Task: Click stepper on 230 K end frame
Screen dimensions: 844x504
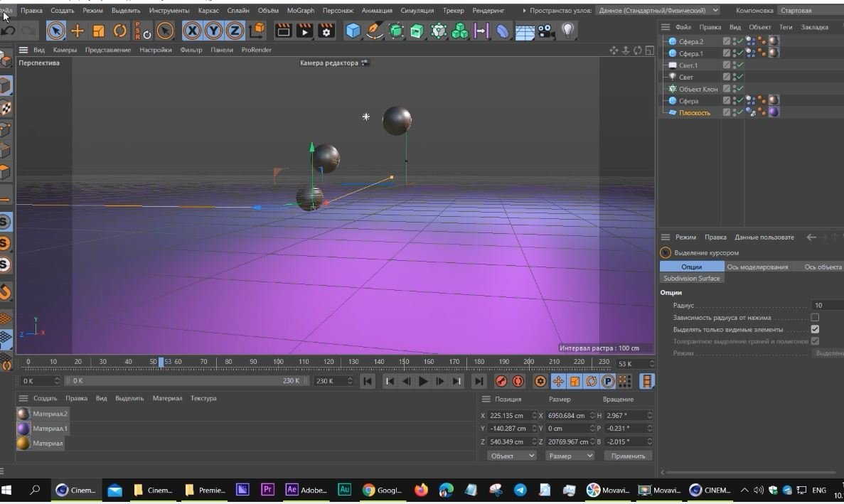Action: pos(350,381)
